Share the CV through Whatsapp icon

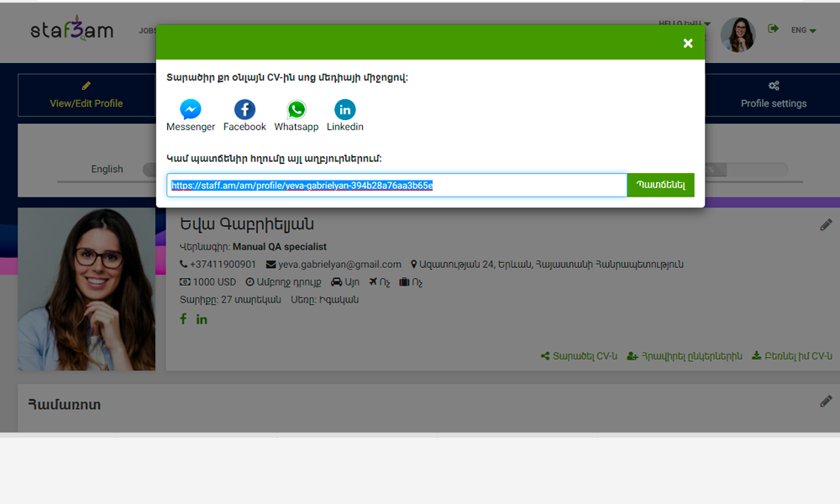click(x=297, y=109)
